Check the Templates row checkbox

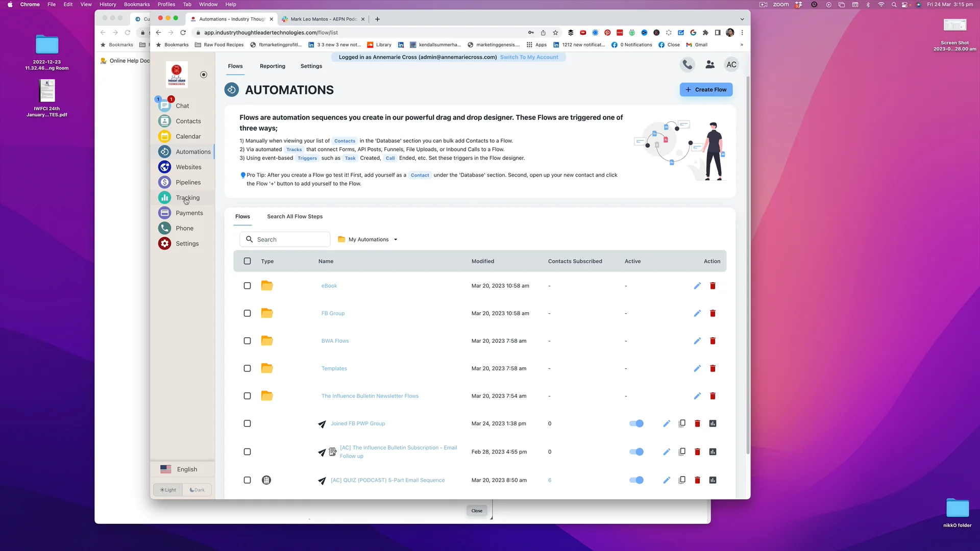pos(247,368)
